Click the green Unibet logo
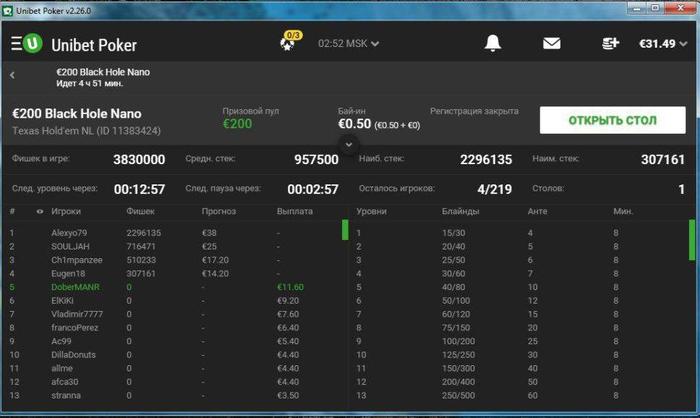The height and width of the screenshot is (418, 700). pyautogui.click(x=33, y=43)
